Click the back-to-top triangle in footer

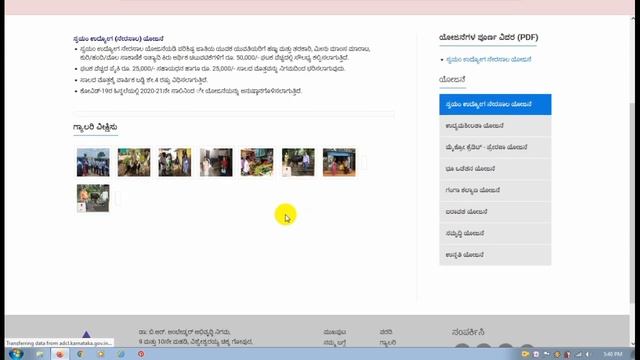(86, 334)
